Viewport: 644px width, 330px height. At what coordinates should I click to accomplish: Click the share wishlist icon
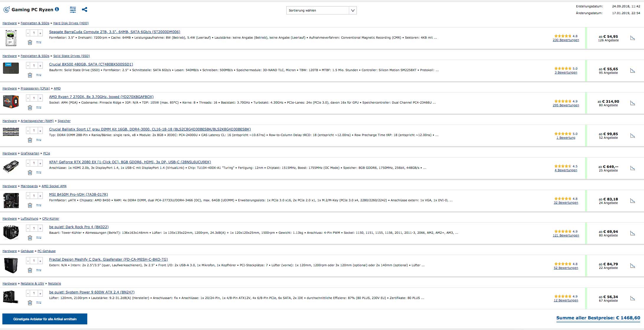pyautogui.click(x=85, y=9)
